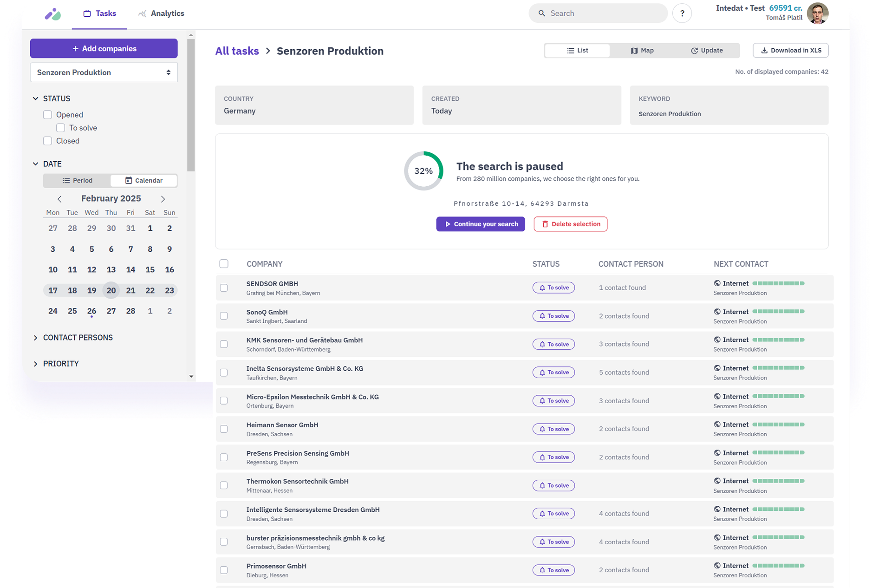Viewport: 872px width, 588px height.
Task: Click the top Search input field
Action: (598, 13)
